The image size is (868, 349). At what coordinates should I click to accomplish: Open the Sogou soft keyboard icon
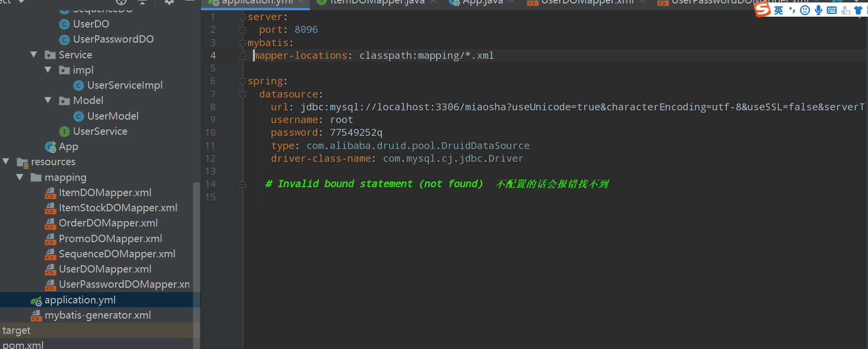832,10
